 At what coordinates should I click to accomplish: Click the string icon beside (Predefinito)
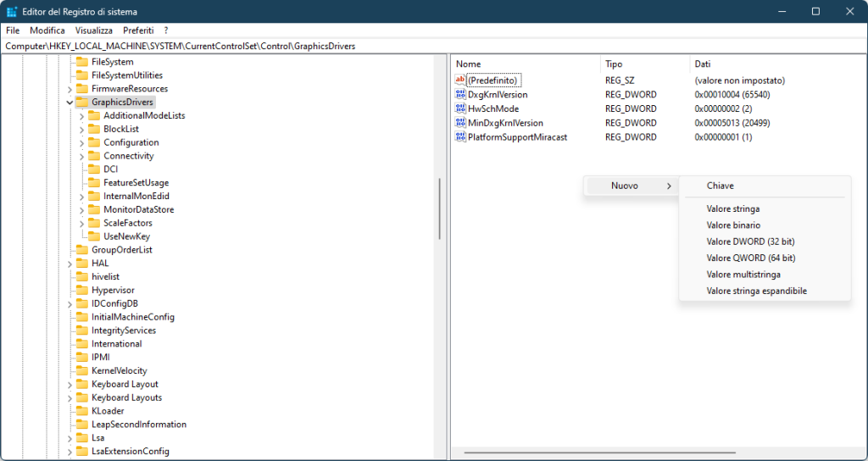(x=461, y=81)
